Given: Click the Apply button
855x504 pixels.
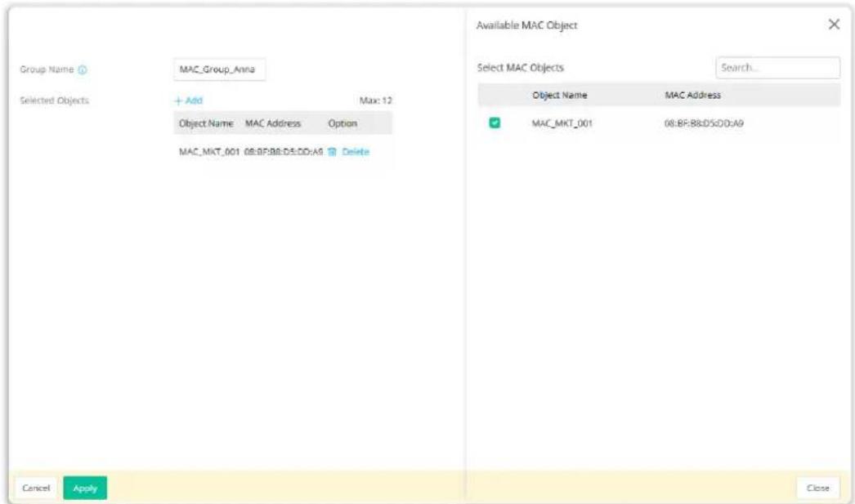Looking at the screenshot, I should click(x=85, y=488).
